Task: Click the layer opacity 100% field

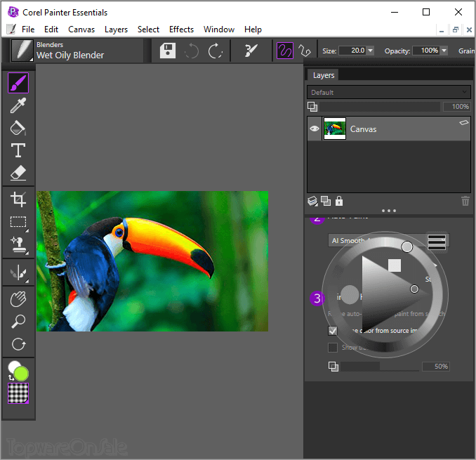Action: click(457, 107)
